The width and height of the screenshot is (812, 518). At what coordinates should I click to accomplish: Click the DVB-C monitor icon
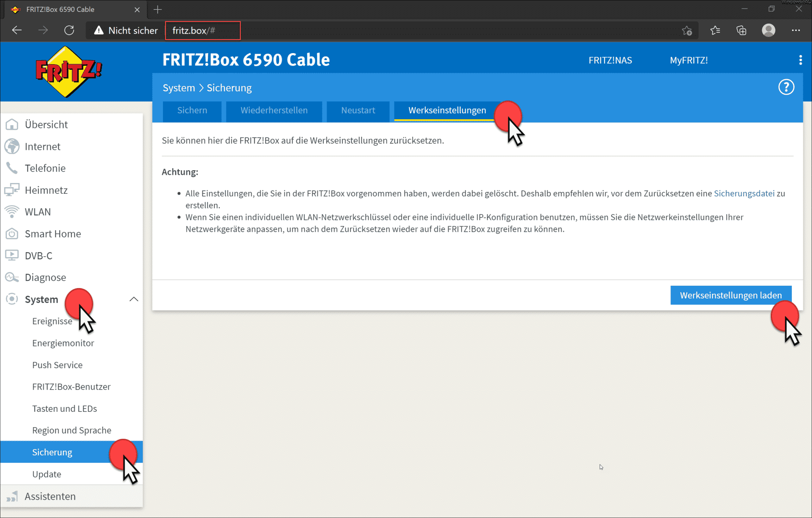(x=12, y=255)
